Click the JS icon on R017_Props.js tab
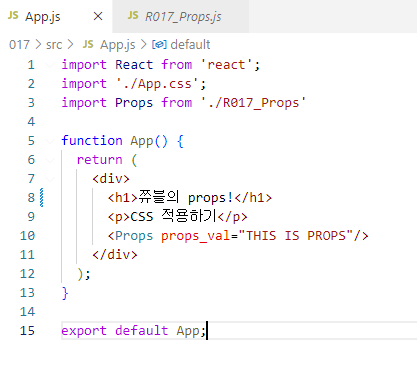This screenshot has height=368, width=417. [133, 15]
